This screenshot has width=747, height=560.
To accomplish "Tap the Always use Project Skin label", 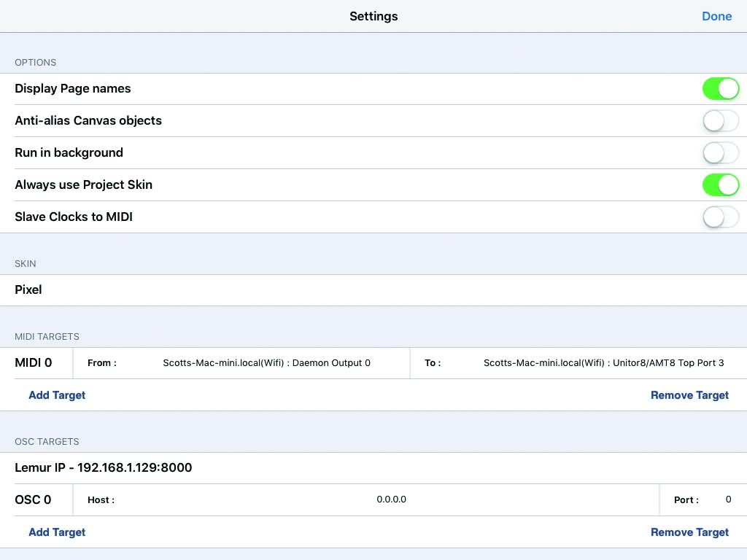I will tap(83, 184).
